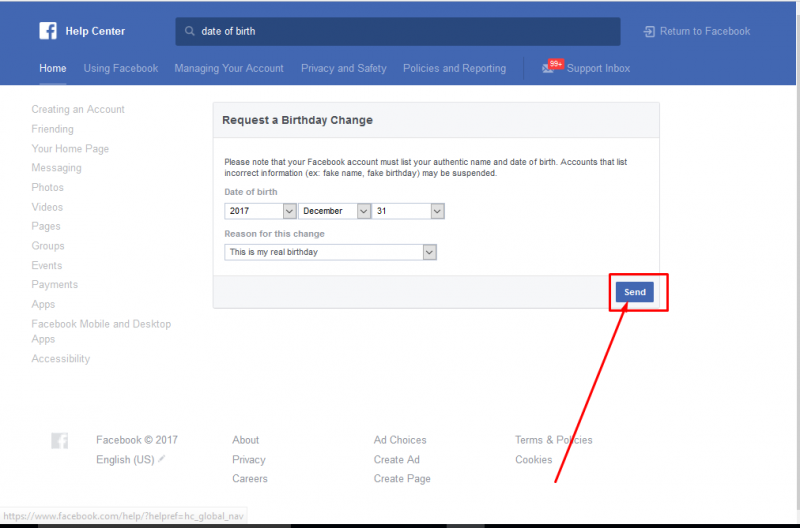The image size is (800, 528).
Task: Open the birth year dropdown showing 2017
Action: (x=260, y=211)
